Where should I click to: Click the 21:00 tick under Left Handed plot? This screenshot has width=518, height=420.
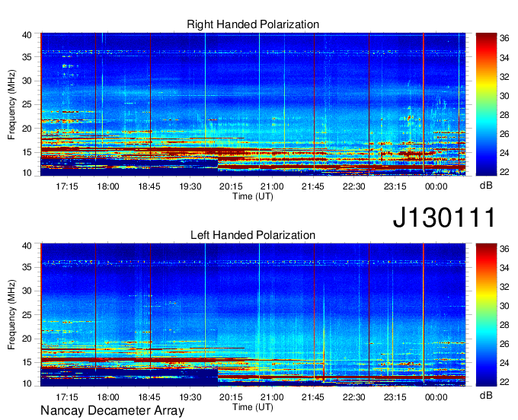[272, 397]
